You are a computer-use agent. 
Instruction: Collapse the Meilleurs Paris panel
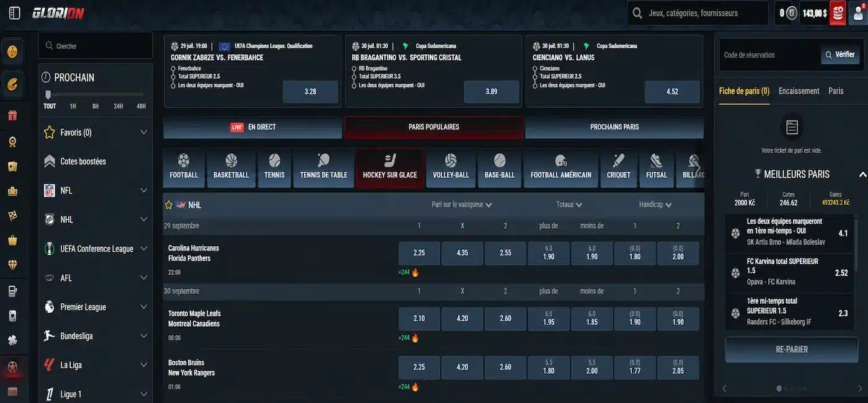862,174
